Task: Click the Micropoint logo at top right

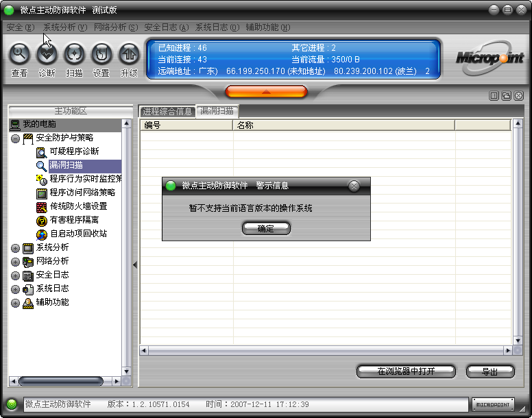Action: click(489, 58)
